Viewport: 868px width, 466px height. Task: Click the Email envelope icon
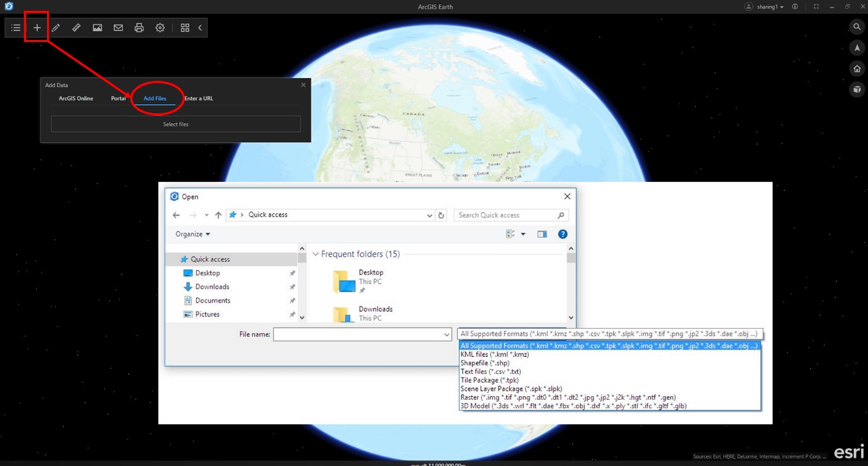click(x=118, y=28)
